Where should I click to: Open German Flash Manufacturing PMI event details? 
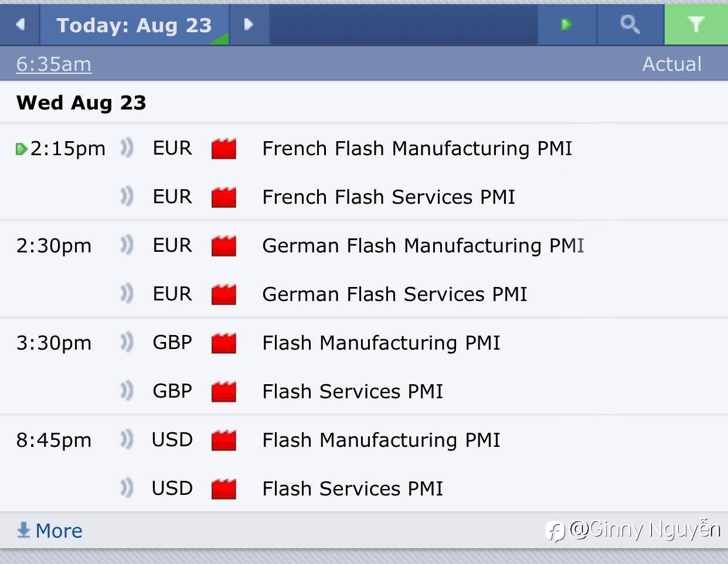tap(423, 245)
